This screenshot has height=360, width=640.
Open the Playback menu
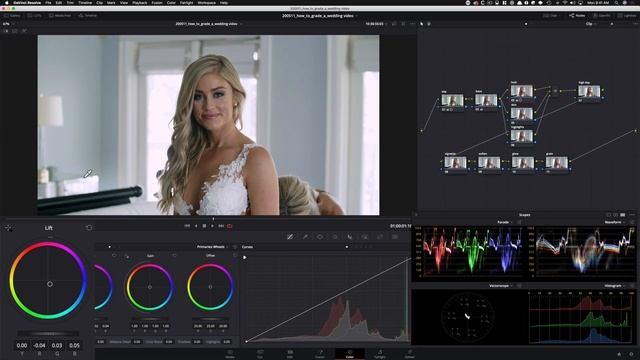(x=140, y=2)
